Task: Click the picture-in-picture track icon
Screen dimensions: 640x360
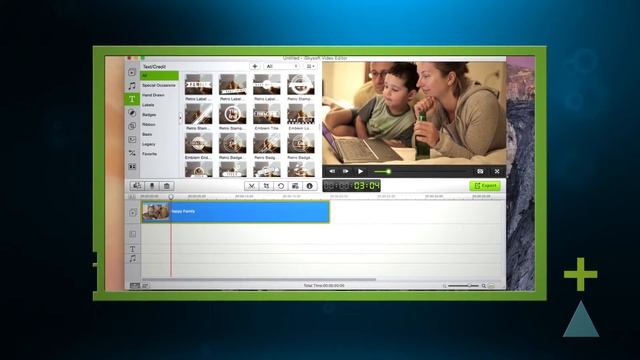Action: pos(132,234)
